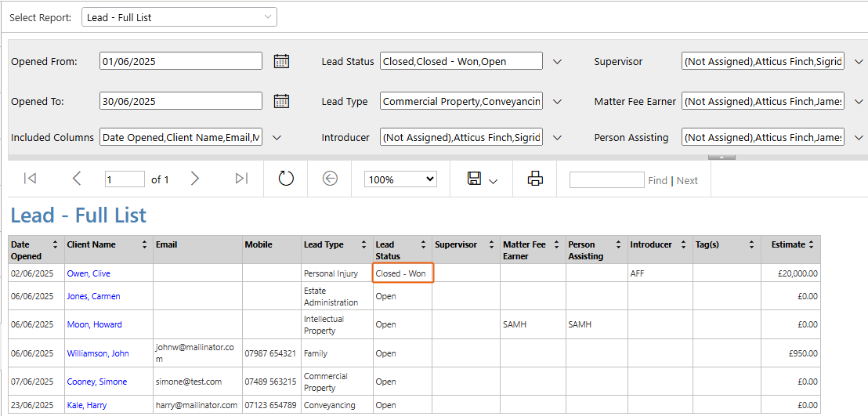
Task: Sort by Client Name column
Action: point(144,244)
